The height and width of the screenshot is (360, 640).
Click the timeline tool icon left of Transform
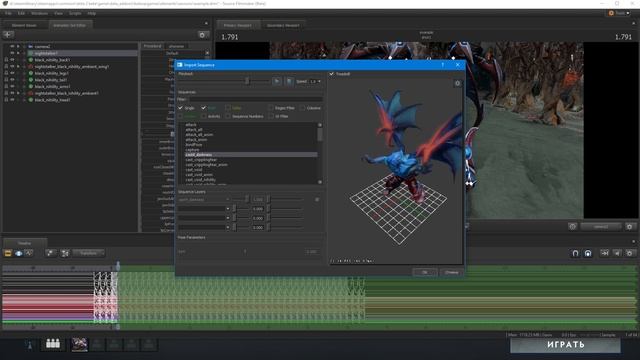click(50, 253)
